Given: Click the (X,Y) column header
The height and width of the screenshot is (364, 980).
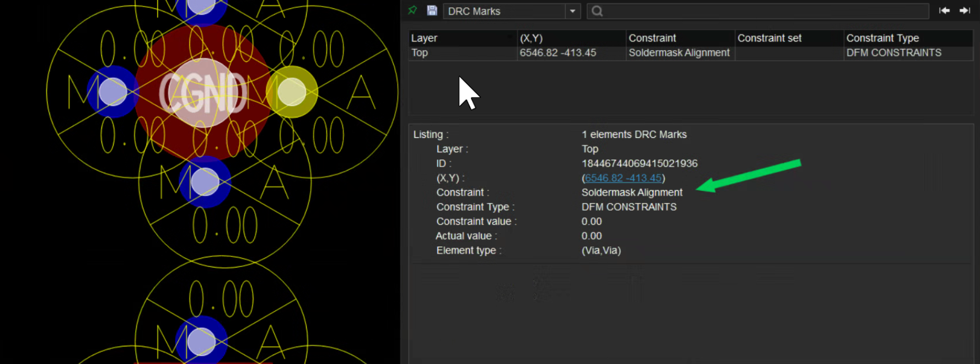Looking at the screenshot, I should point(531,38).
